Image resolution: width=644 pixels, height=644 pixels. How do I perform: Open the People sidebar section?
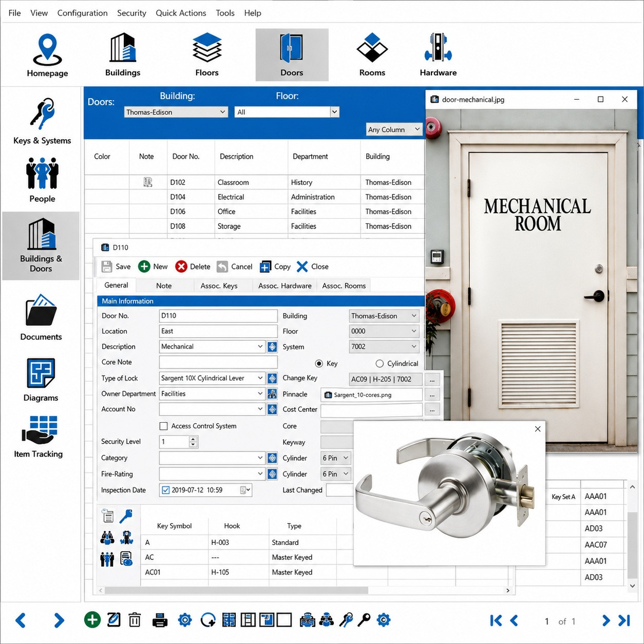coord(42,180)
